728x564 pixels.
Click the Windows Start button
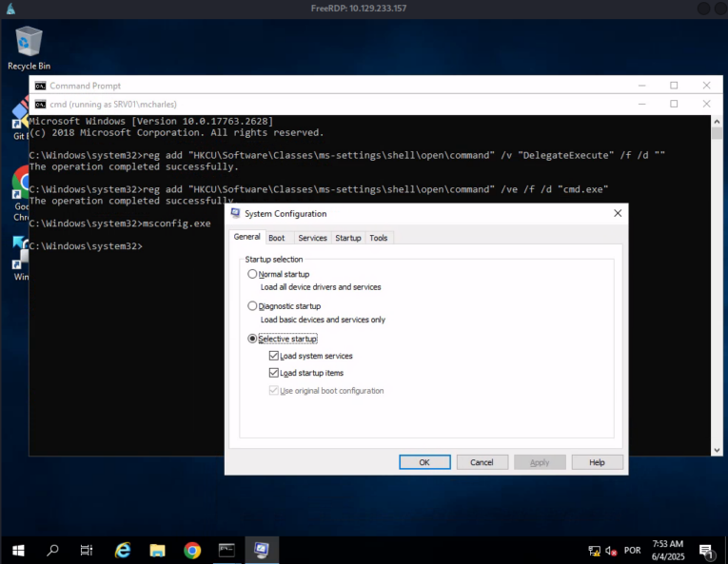[x=17, y=550]
